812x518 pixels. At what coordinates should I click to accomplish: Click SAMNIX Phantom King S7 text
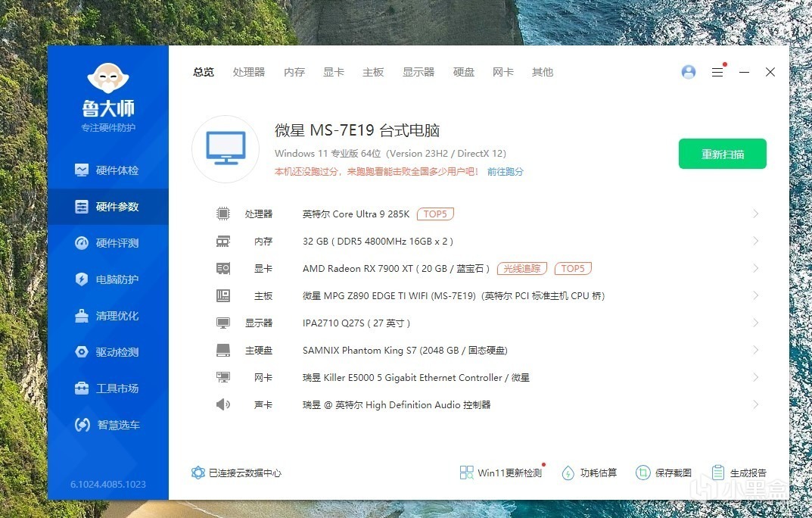(405, 350)
